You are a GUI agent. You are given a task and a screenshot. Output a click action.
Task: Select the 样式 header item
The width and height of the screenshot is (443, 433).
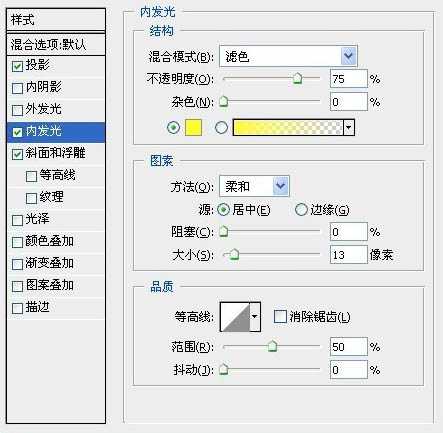pyautogui.click(x=56, y=19)
